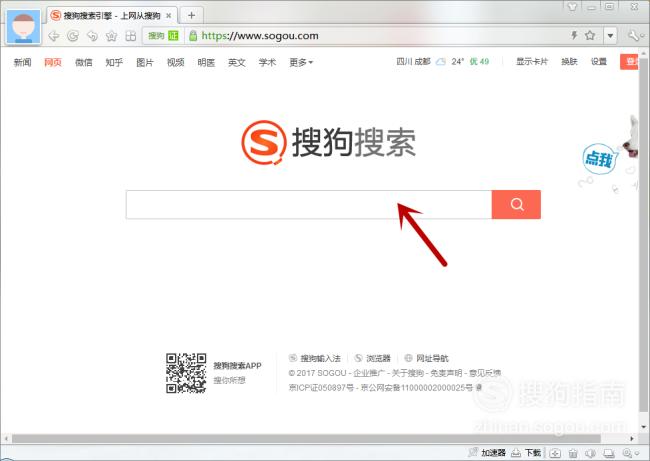
Task: Select the 网页 category
Action: pyautogui.click(x=53, y=63)
